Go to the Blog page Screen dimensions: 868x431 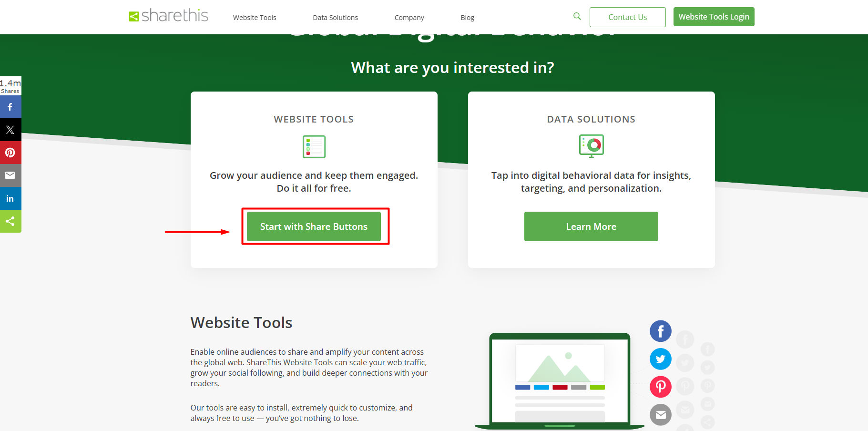467,18
